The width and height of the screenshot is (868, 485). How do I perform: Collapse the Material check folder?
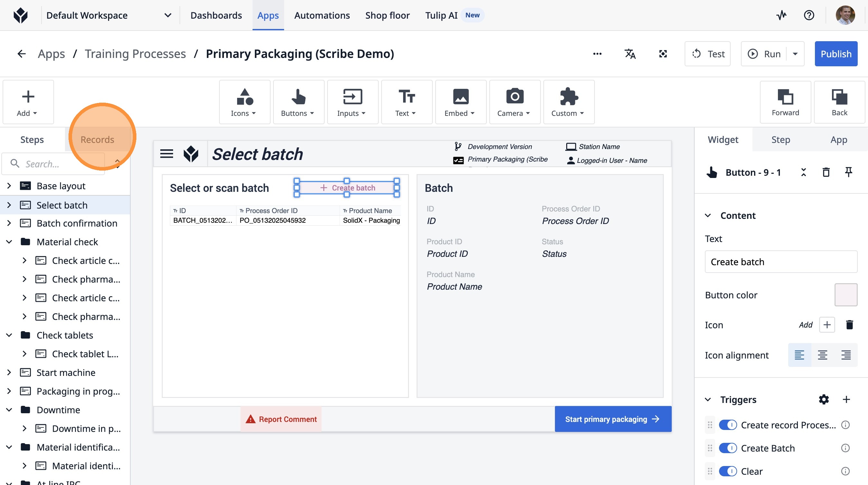9,242
